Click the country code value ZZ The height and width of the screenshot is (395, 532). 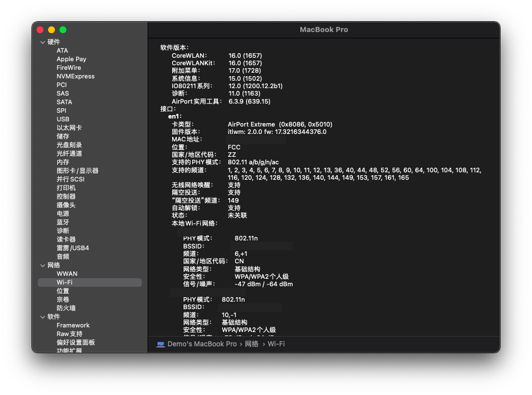click(232, 155)
